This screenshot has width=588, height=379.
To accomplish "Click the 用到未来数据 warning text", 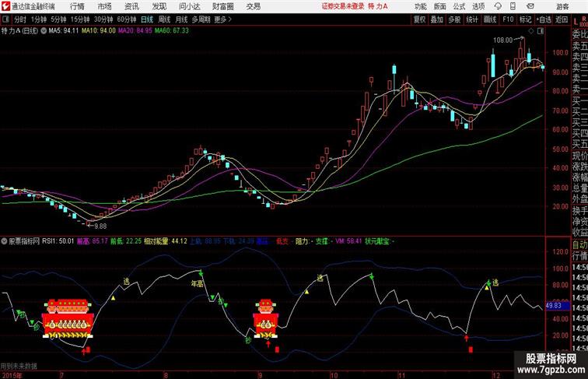I will click(19, 367).
